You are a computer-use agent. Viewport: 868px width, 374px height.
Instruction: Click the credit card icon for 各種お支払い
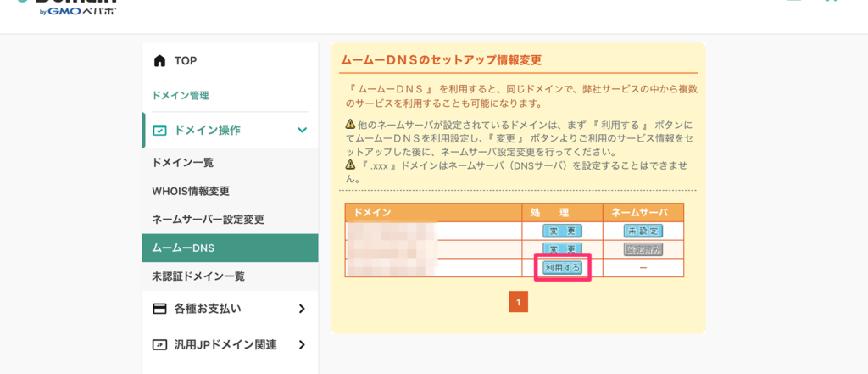pos(159,309)
